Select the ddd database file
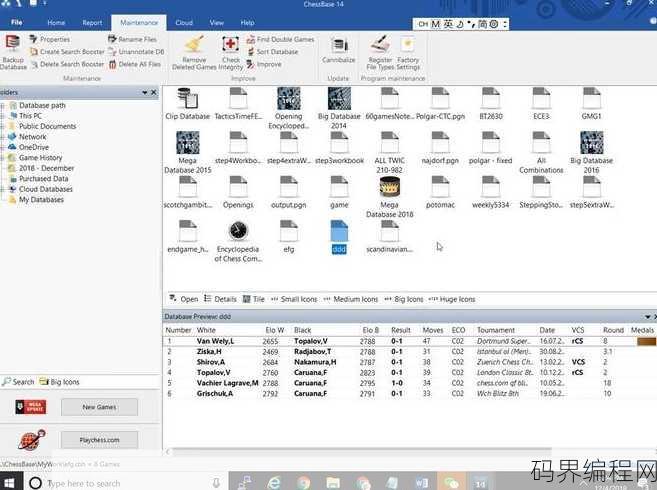 339,237
